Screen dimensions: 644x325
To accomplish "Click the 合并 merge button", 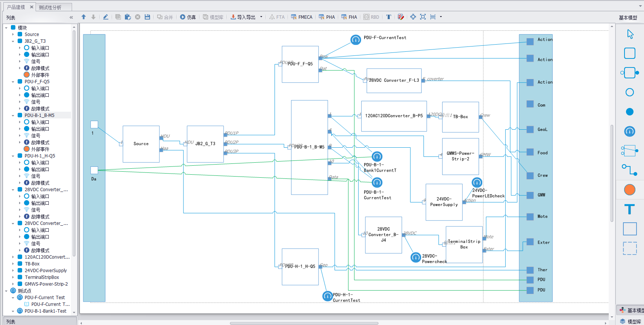I will 165,17.
